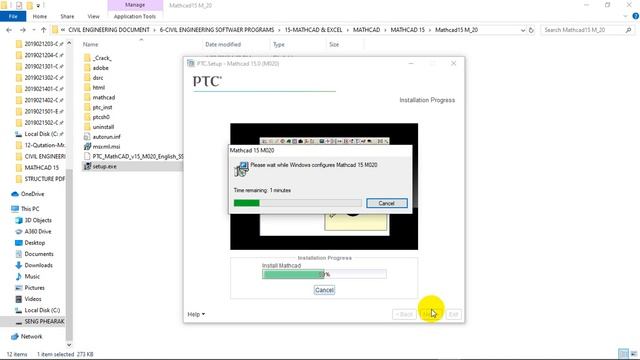640x360 pixels.
Task: Sort files by Date modified column
Action: (223, 44)
